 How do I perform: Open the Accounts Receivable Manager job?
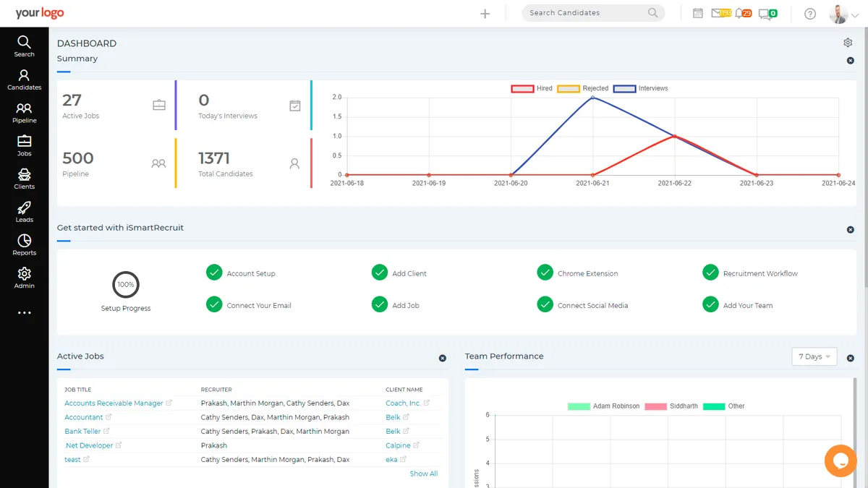coord(114,403)
